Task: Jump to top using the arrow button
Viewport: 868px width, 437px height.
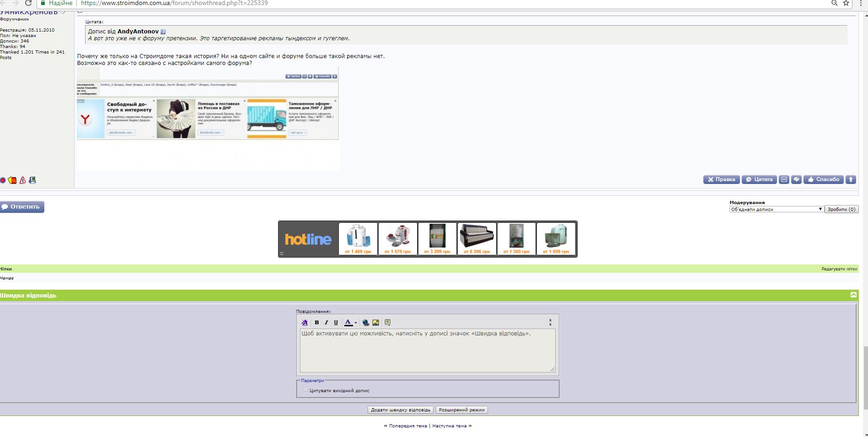Action: pyautogui.click(x=850, y=179)
